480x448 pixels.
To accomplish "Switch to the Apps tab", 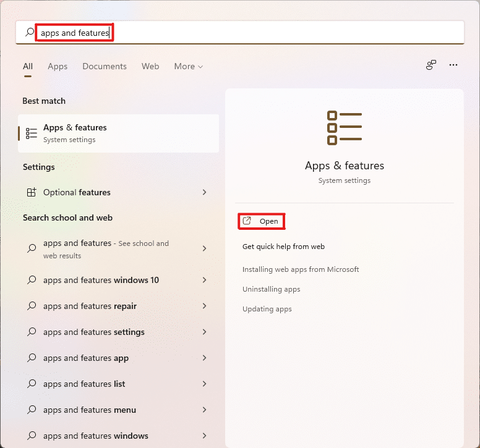I will tap(58, 66).
